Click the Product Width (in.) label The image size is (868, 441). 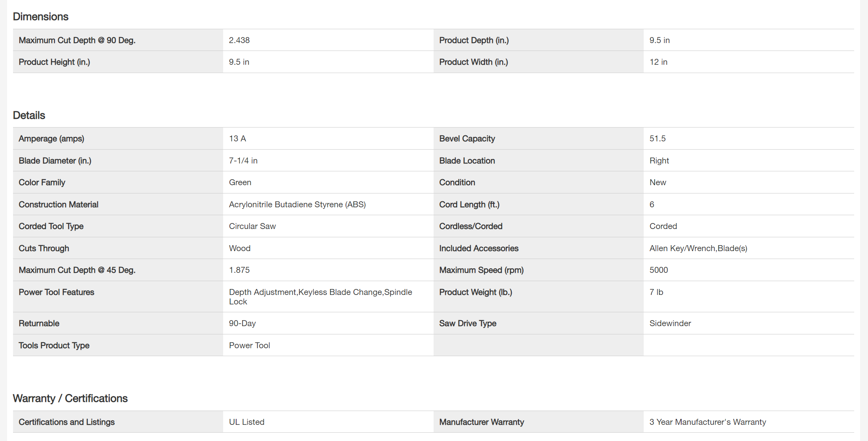click(x=473, y=62)
